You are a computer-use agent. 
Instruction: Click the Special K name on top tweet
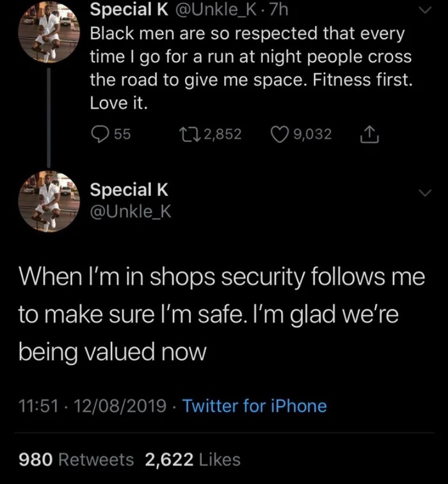128,10
